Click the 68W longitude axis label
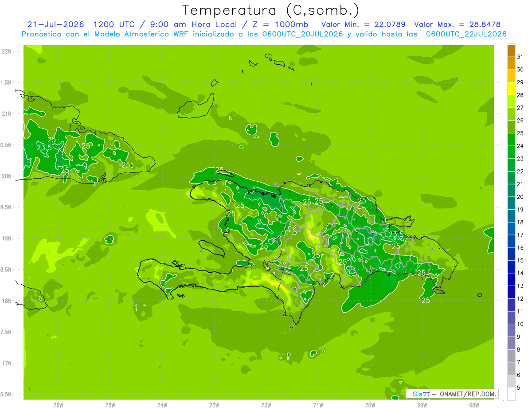 474,405
